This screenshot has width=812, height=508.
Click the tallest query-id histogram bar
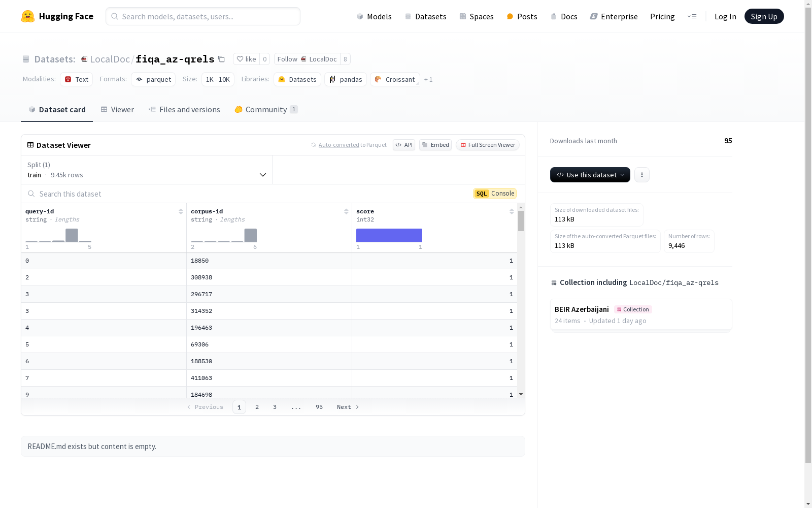(x=72, y=235)
